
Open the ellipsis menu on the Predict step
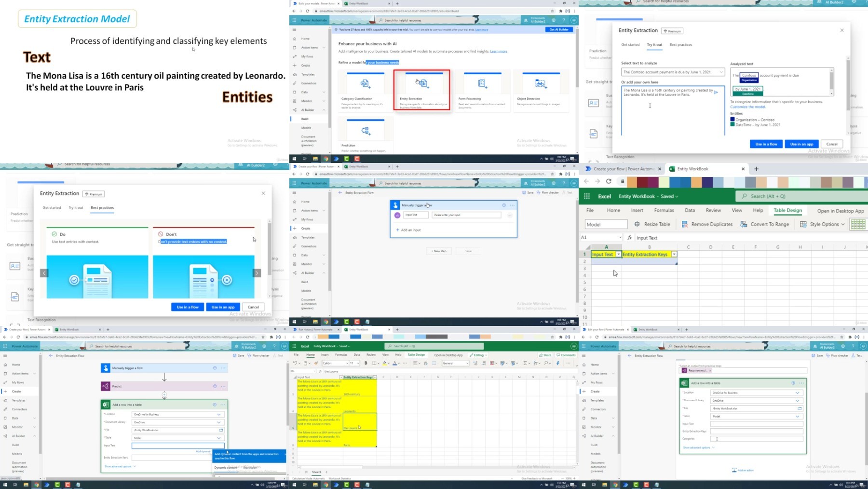point(223,386)
